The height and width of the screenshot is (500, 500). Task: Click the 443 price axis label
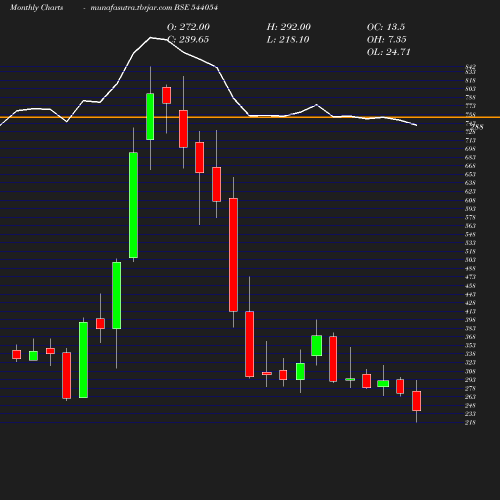point(470,294)
